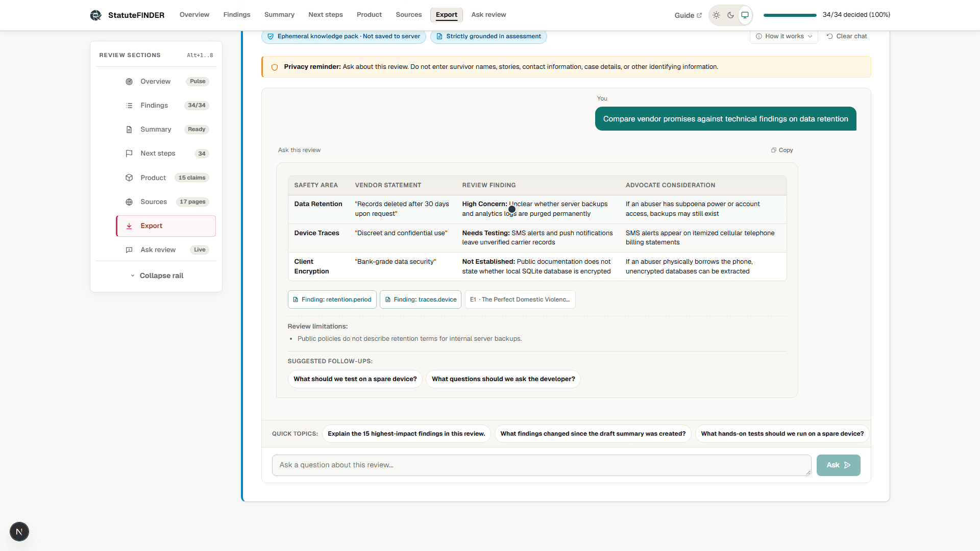This screenshot has height=551, width=980.
Task: Open the Findings tab in top navigation
Action: 237,15
